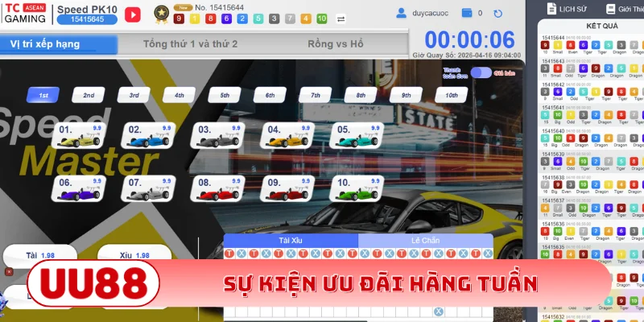Viewport: 644px width, 322px height.
Task: Switch to Tổng thứ 1 và thứ 2 tab
Action: 190,44
